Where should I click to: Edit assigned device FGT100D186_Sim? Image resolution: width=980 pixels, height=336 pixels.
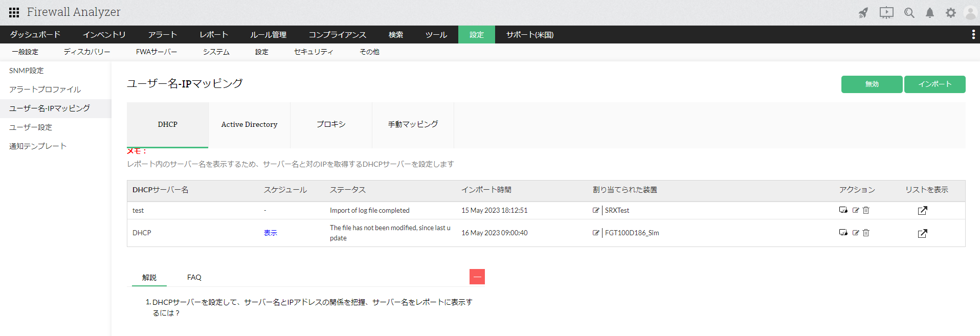596,233
